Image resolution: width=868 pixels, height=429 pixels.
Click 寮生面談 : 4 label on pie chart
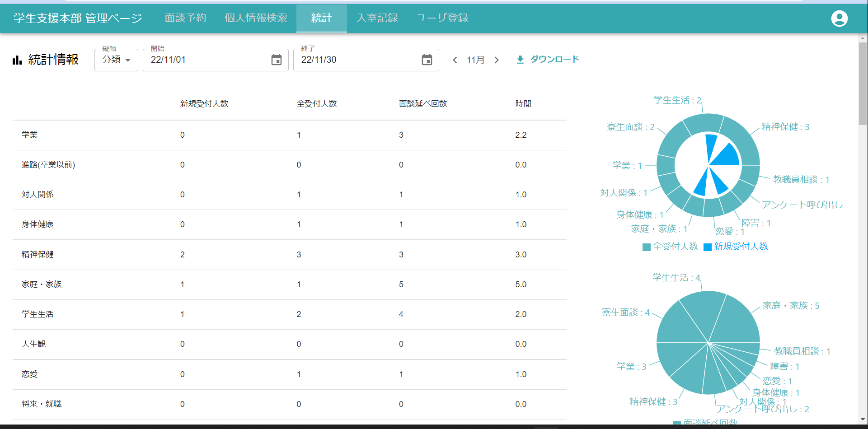tap(625, 312)
